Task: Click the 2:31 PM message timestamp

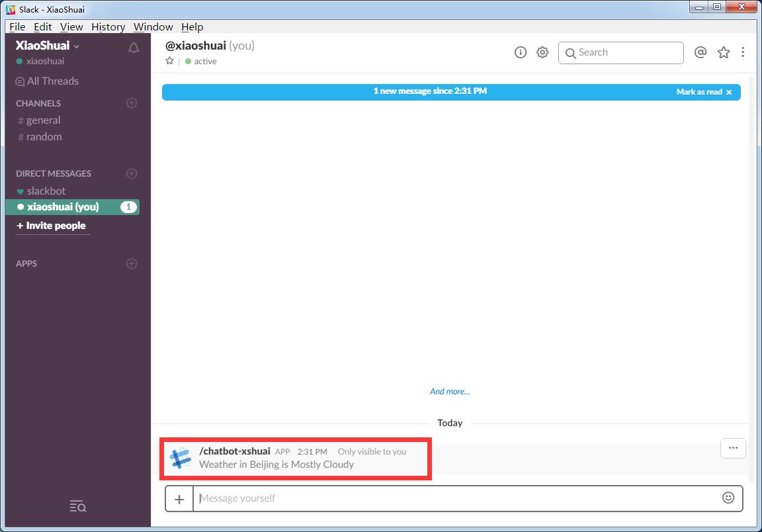Action: coord(312,452)
